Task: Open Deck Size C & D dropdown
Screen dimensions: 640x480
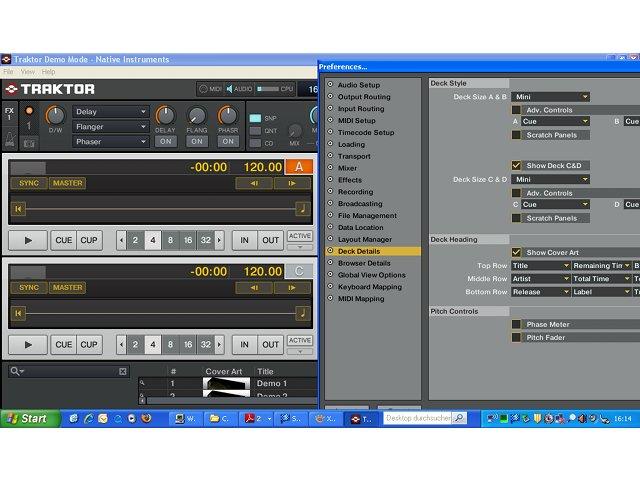Action: pyautogui.click(x=551, y=179)
